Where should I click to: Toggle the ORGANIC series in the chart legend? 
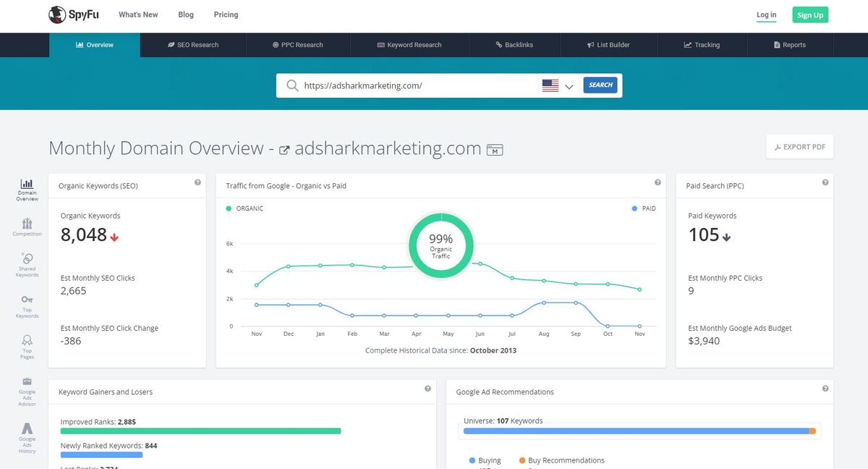tap(244, 208)
